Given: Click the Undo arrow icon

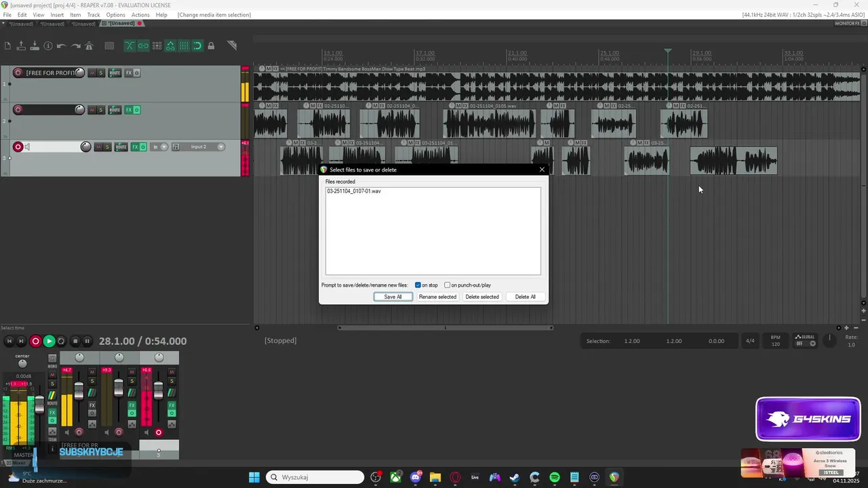Looking at the screenshot, I should [62, 46].
